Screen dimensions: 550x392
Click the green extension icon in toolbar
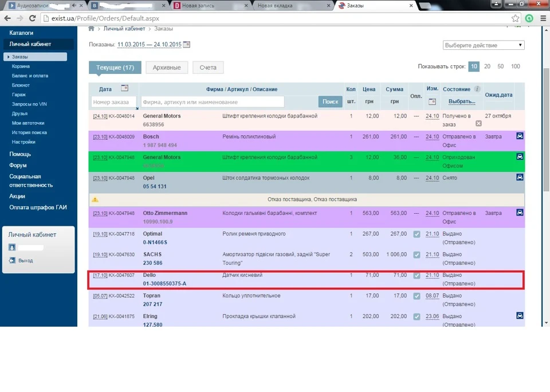point(529,18)
